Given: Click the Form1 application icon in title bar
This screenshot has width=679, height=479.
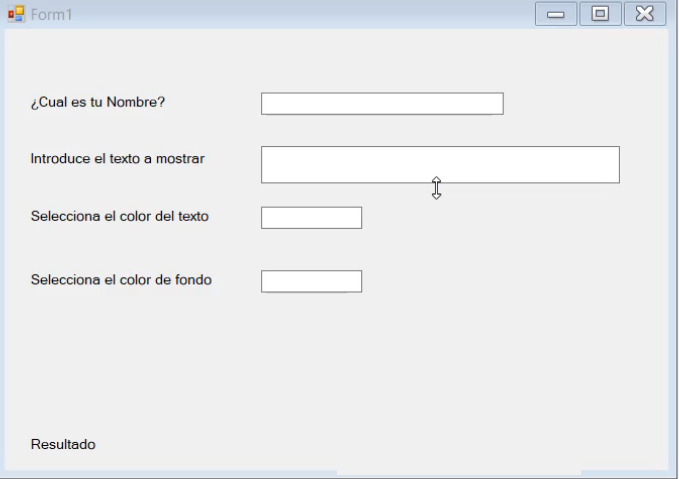Looking at the screenshot, I should [16, 14].
